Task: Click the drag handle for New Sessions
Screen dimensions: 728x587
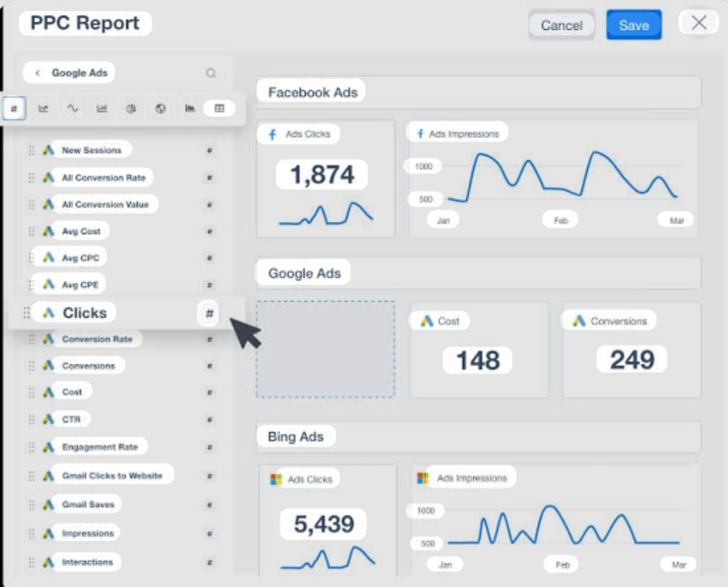Action: point(31,150)
